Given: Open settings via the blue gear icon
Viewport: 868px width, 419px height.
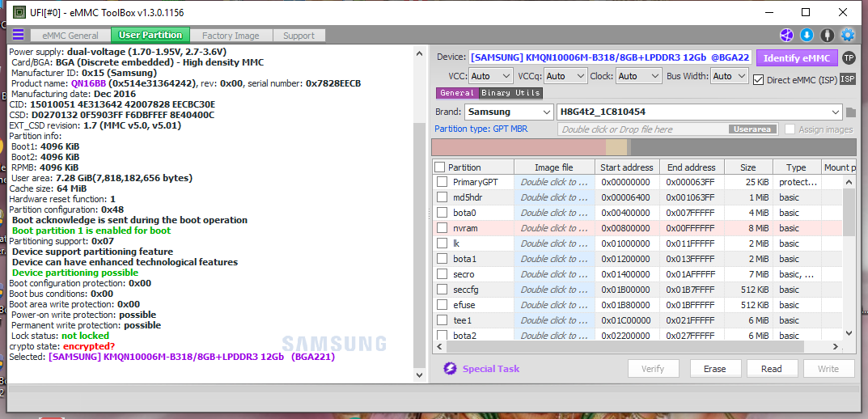Looking at the screenshot, I should 848,35.
